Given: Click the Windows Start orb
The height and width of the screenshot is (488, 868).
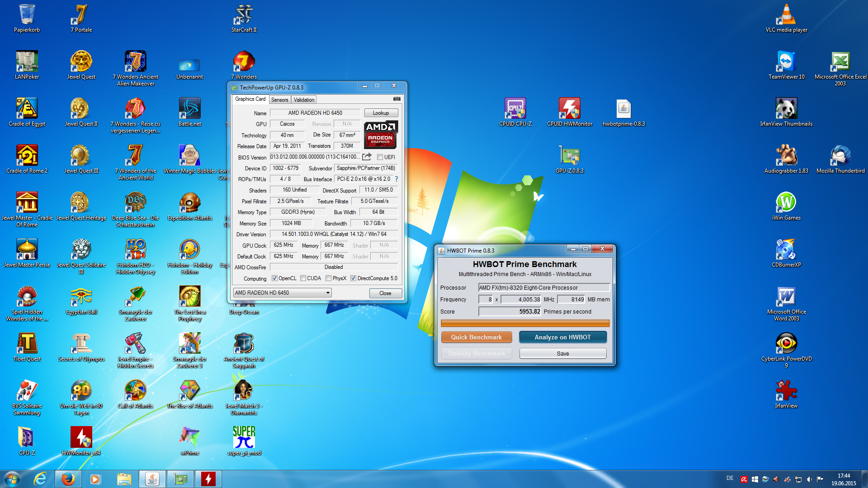Looking at the screenshot, I should point(12,479).
